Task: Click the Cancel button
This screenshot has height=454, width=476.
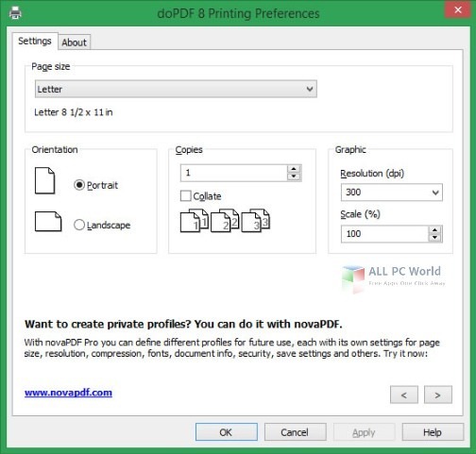Action: [x=295, y=432]
